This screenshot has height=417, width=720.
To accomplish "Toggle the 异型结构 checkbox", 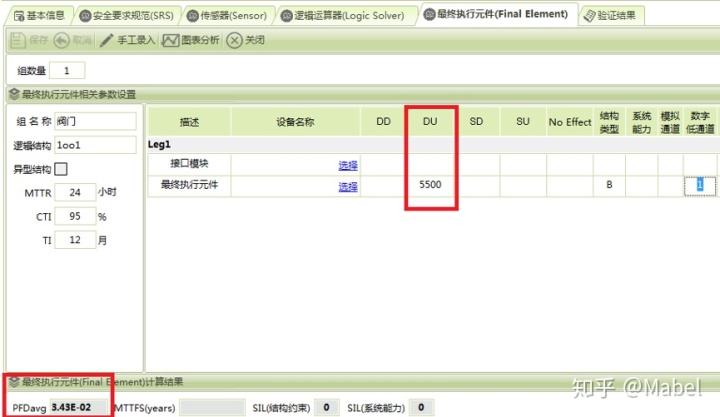I will 61,169.
